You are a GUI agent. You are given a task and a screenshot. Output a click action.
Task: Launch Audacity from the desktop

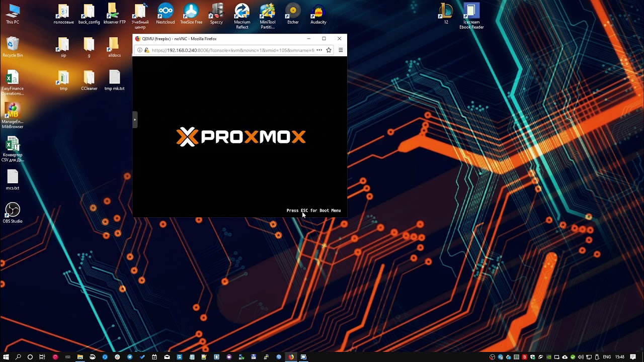coord(318,15)
